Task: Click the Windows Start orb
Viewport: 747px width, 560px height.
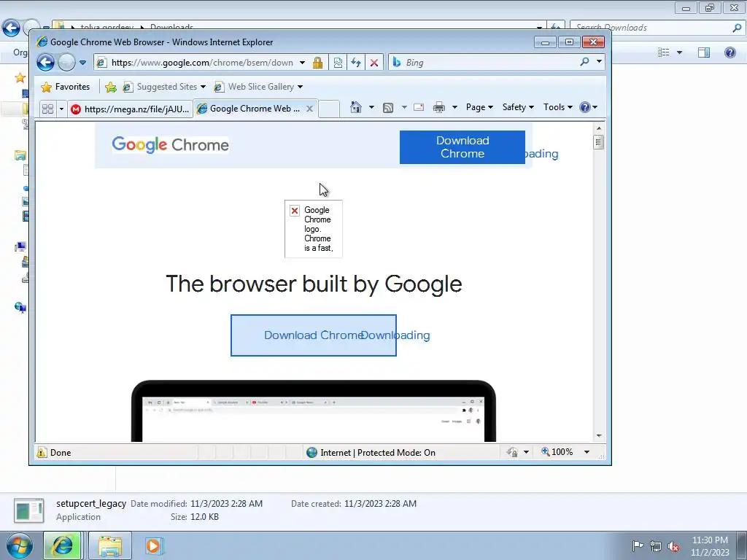Action: 20,545
